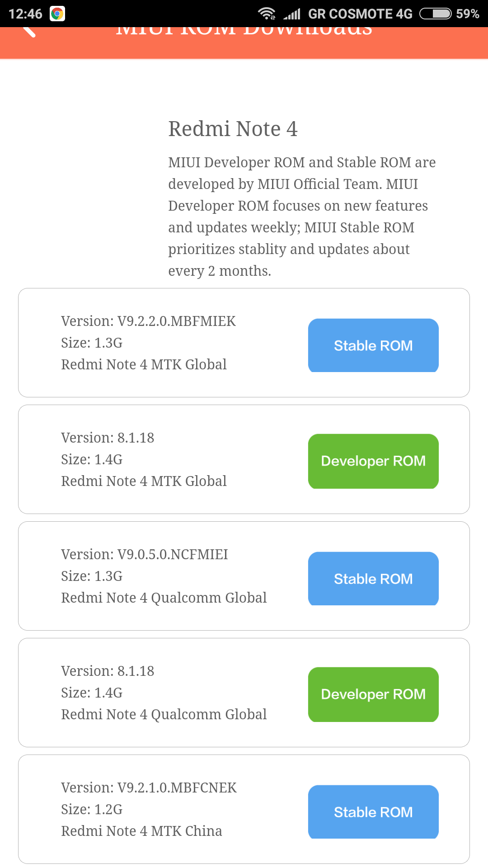
Task: Tap the Chrome notification icon in status bar
Action: 57,14
